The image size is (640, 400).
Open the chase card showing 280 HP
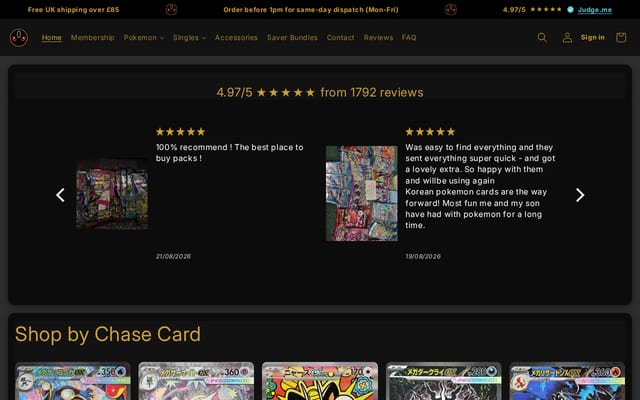click(x=444, y=381)
